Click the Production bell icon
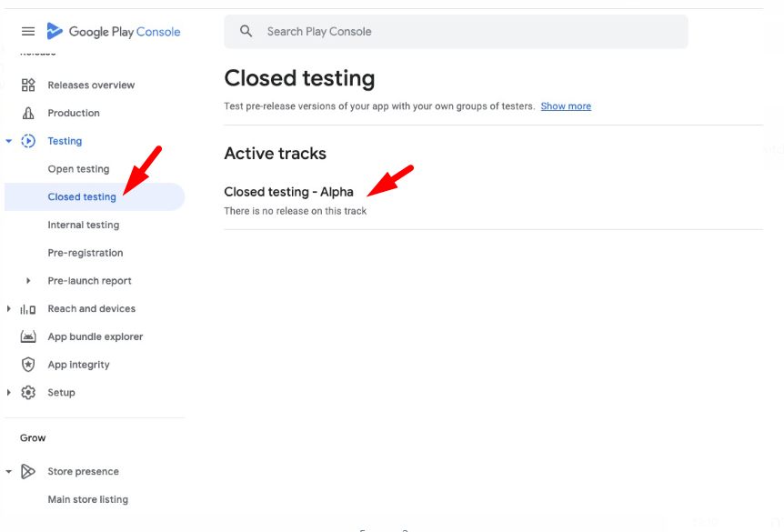This screenshot has height=532, width=784. click(28, 114)
